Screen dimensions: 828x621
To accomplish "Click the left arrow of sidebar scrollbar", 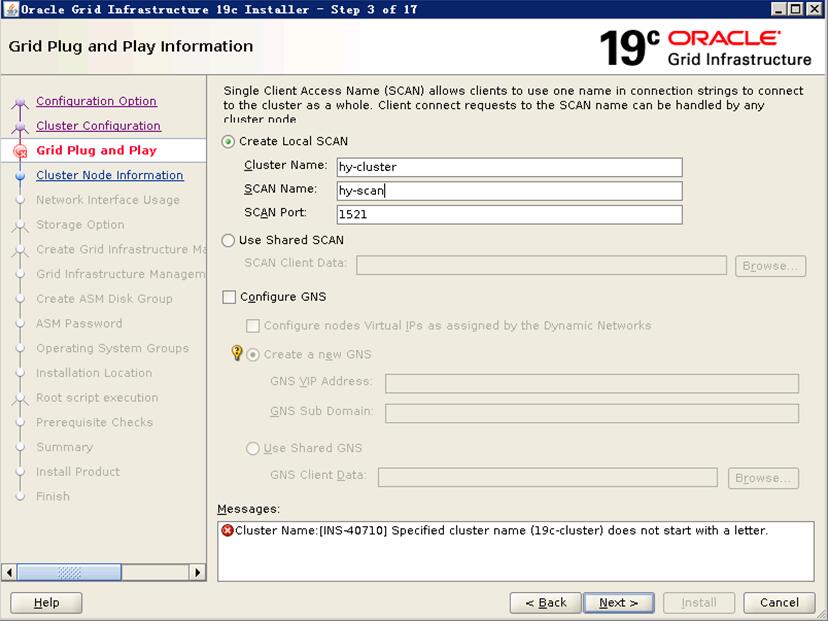I will pos(9,572).
